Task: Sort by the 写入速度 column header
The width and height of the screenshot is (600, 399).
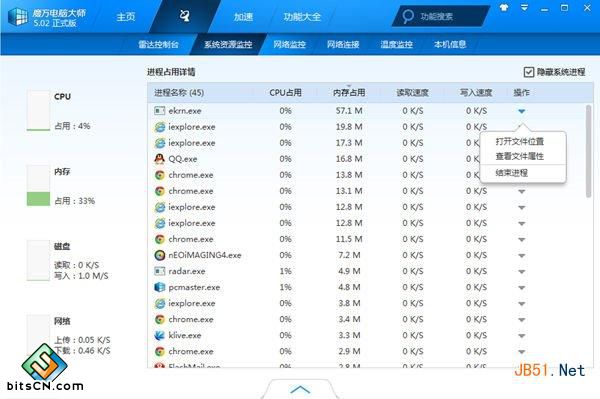Action: (476, 93)
